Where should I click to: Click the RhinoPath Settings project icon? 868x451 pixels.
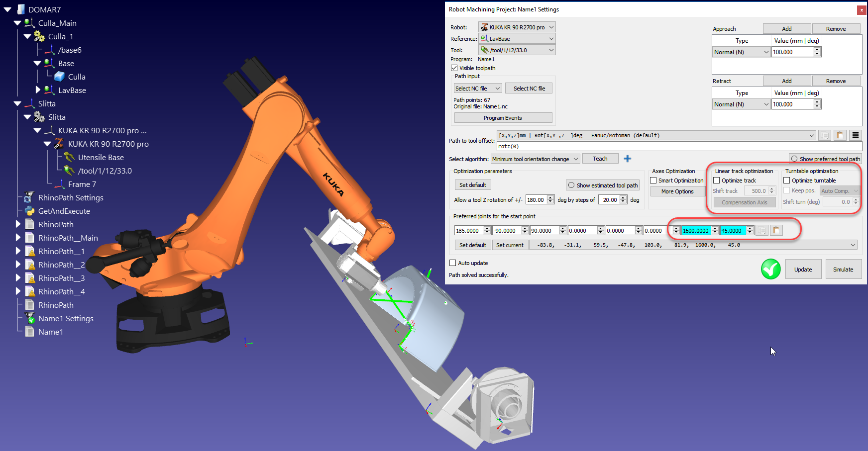29,197
